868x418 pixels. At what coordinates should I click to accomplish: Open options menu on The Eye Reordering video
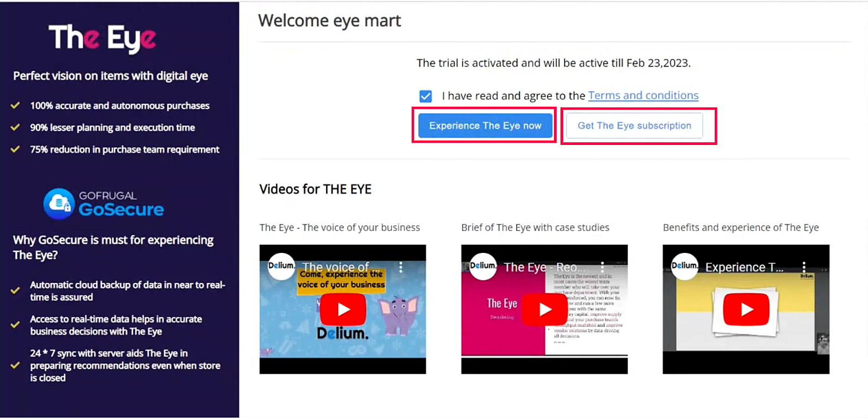pos(602,267)
